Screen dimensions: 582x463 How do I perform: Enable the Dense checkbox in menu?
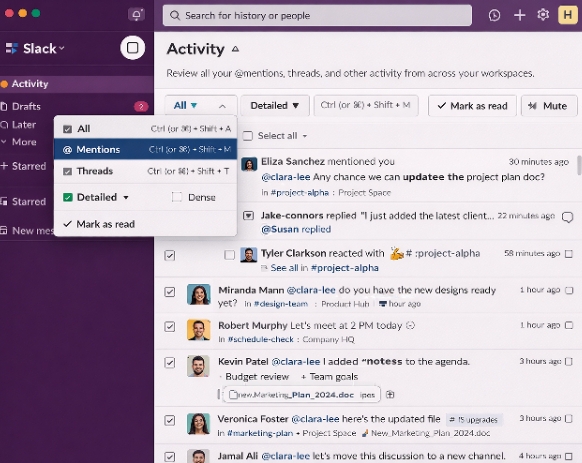click(177, 197)
